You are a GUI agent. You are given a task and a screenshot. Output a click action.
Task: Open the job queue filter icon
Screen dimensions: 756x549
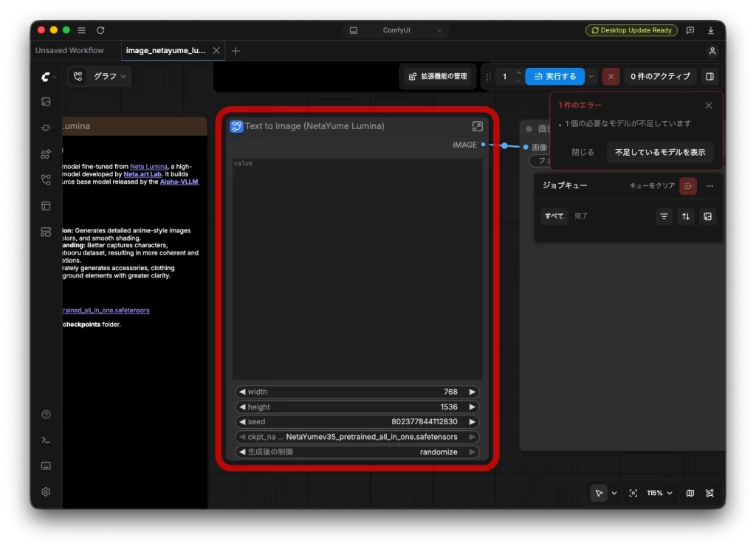[x=664, y=217]
